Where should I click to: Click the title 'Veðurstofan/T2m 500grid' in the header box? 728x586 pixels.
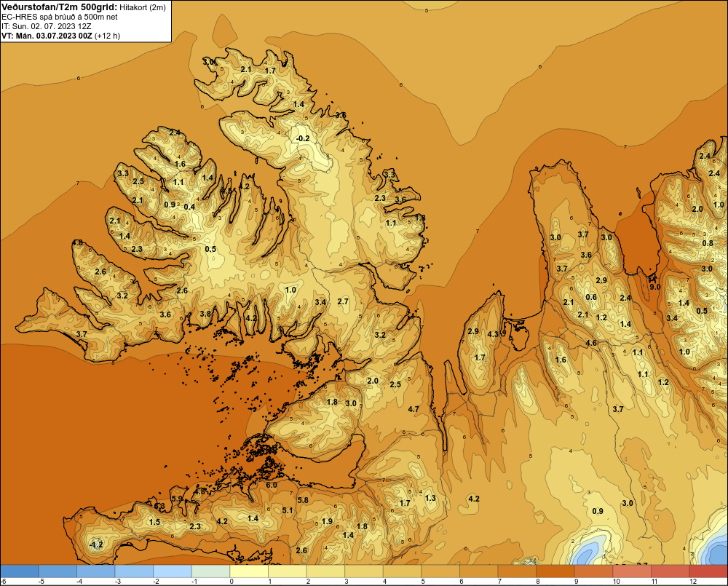[59, 7]
